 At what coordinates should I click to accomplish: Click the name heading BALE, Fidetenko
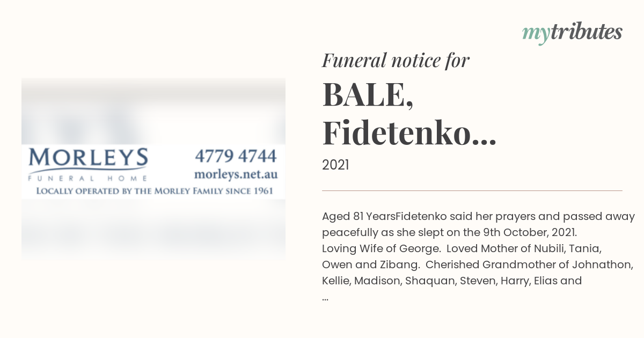coord(409,114)
